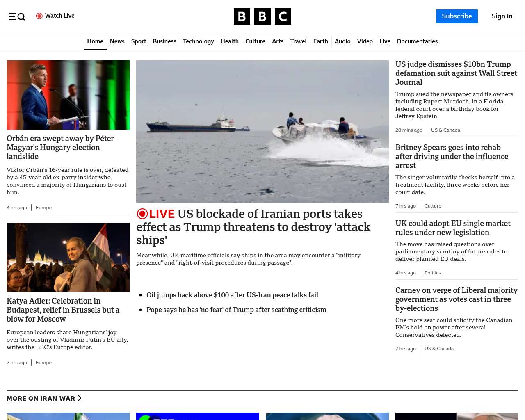Click the Budapest celebration photo thumbnail

tap(68, 257)
